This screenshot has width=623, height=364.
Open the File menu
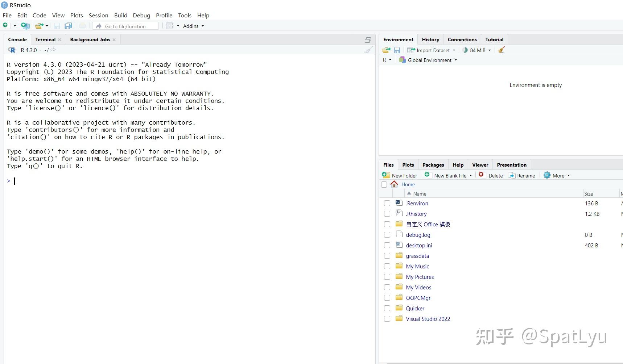(7, 15)
